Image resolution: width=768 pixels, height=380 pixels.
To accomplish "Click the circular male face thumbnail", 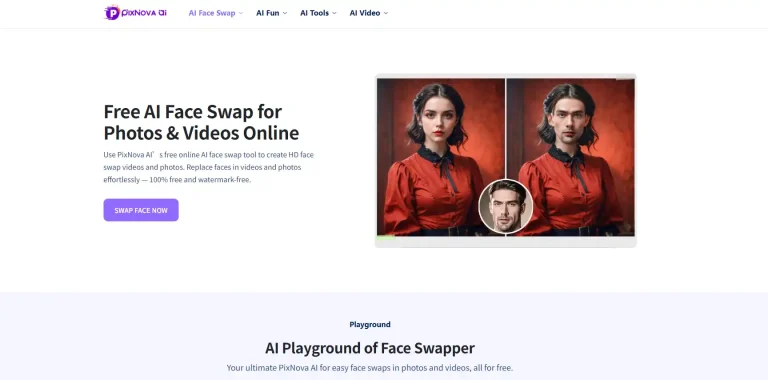I will point(505,206).
